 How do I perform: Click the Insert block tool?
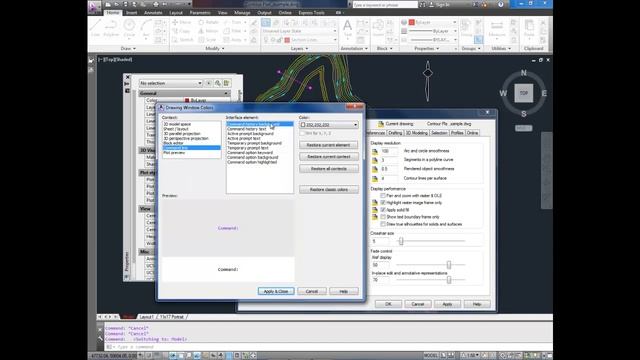coord(378,28)
